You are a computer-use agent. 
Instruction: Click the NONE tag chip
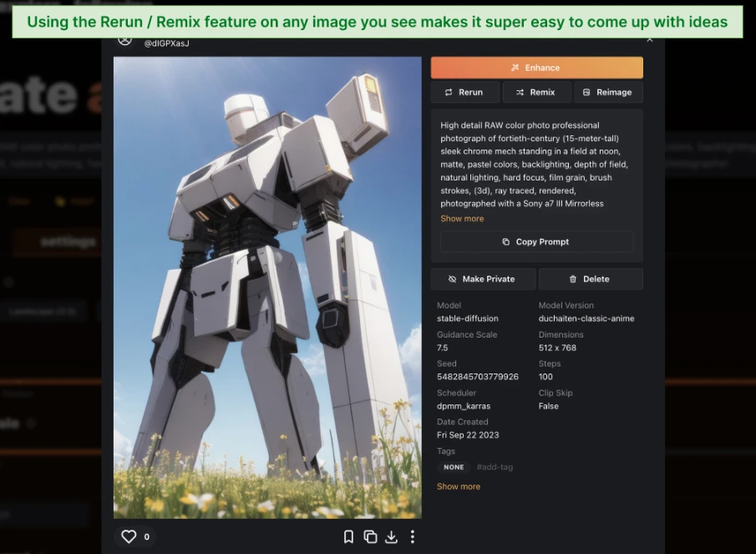tap(454, 467)
